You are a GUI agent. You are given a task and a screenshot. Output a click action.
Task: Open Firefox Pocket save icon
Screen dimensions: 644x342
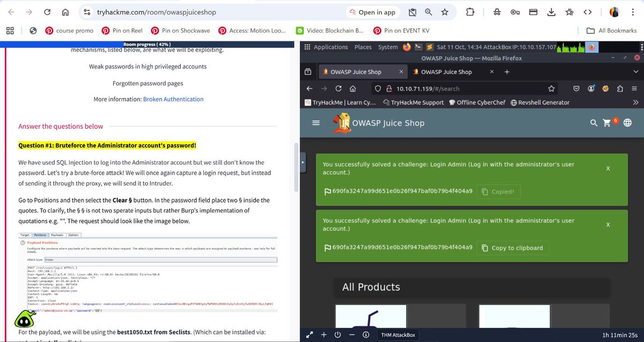coord(576,88)
